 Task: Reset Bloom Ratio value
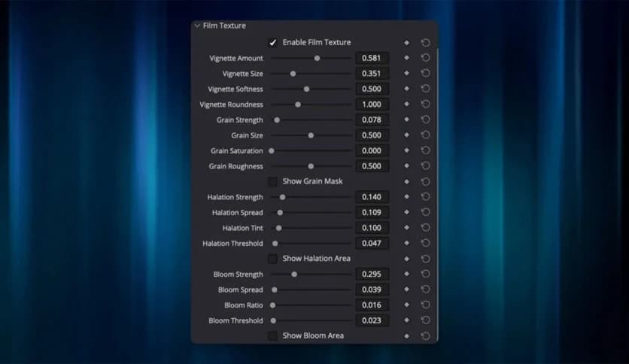tap(426, 305)
